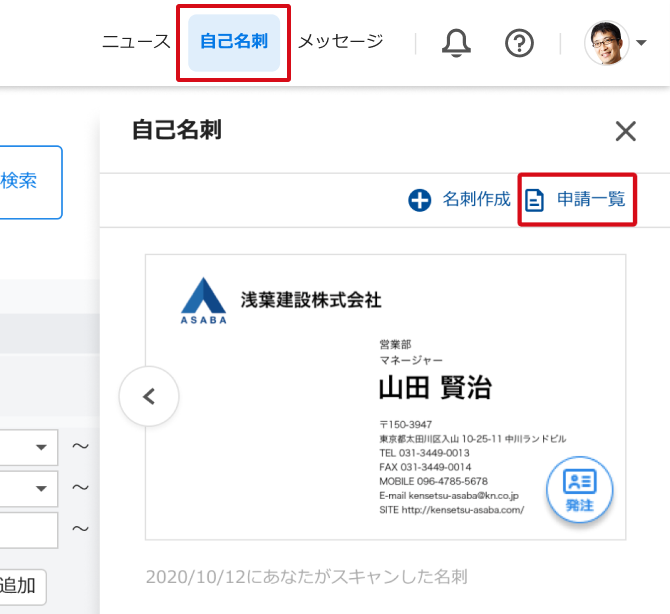
Task: Expand the account menu arrow beside avatar
Action: pos(641,44)
